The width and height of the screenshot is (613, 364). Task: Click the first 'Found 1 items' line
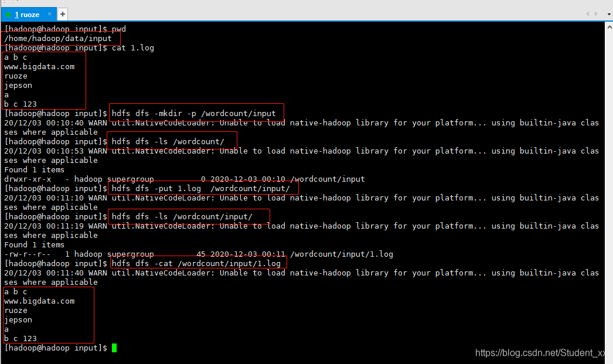(35, 169)
